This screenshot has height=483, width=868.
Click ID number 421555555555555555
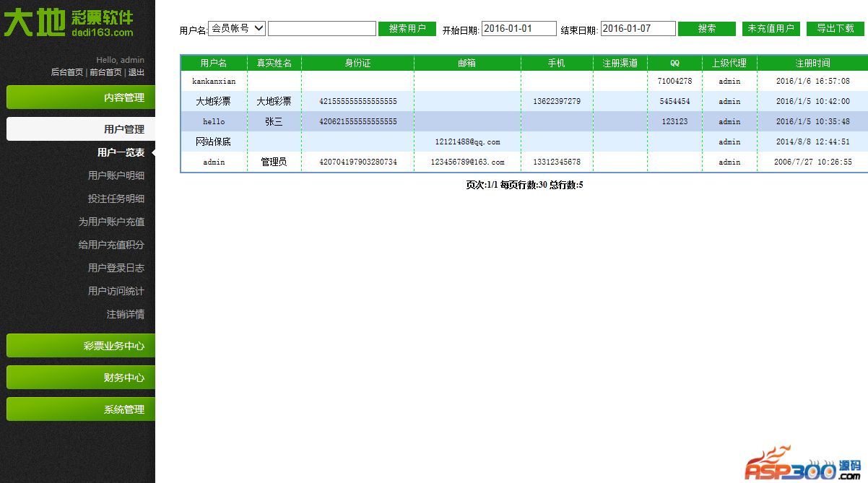[358, 102]
